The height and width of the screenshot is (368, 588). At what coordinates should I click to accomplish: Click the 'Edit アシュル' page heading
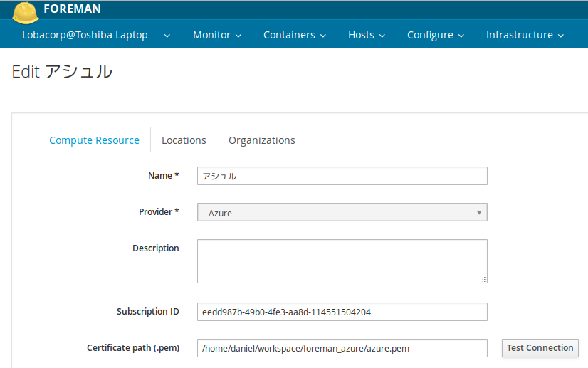(62, 72)
